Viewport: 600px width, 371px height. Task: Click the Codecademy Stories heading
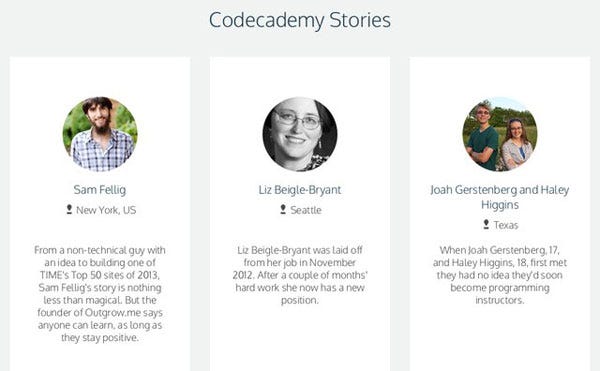(x=300, y=20)
